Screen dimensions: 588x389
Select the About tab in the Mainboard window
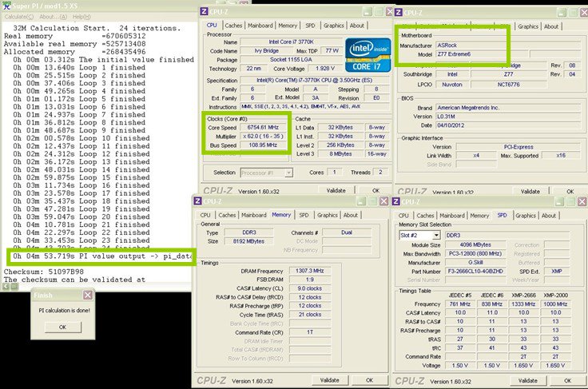tap(551, 26)
